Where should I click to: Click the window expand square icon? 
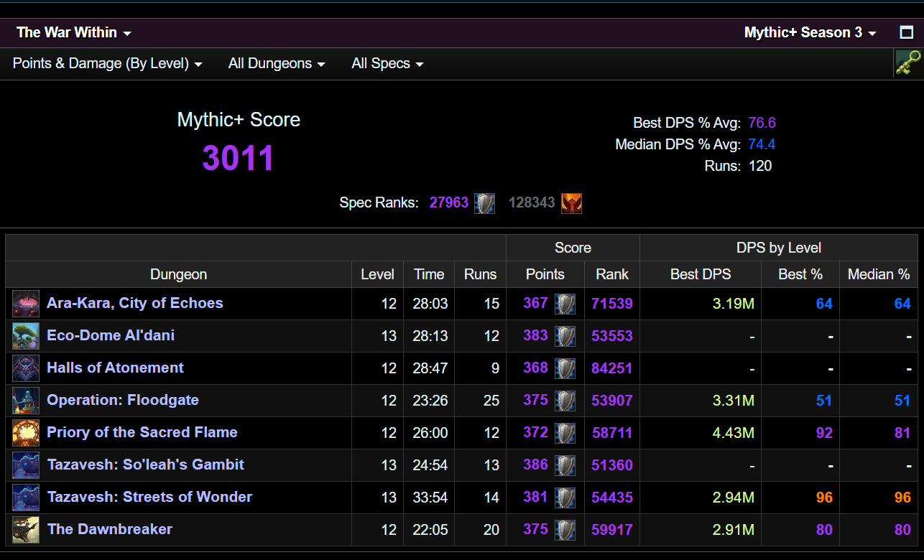click(x=907, y=32)
